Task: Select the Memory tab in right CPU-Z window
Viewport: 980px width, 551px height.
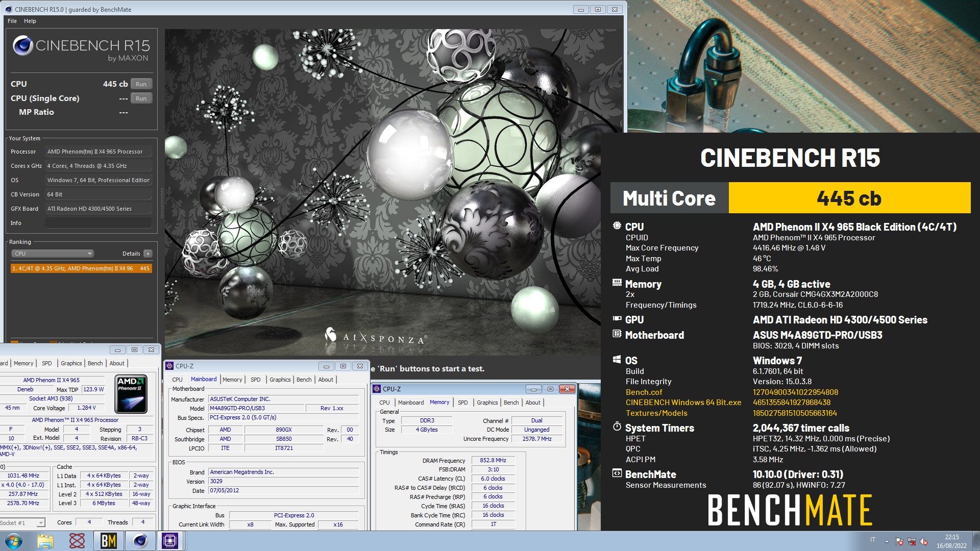Action: (x=439, y=402)
